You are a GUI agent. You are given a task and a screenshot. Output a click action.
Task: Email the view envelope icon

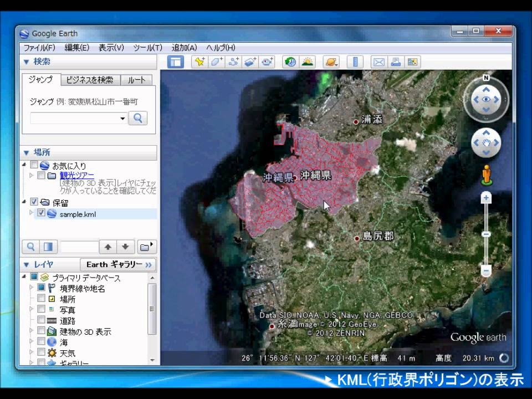(x=379, y=62)
